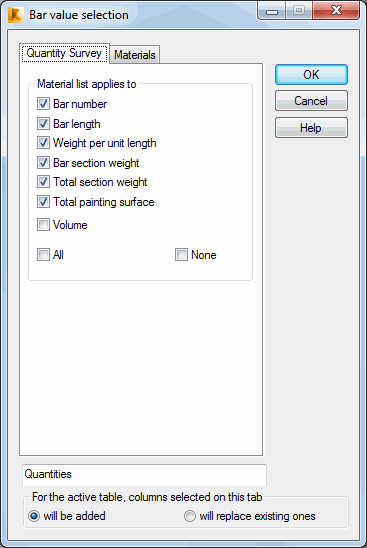
Task: Disable Weight per unit length option
Action: pyautogui.click(x=43, y=143)
